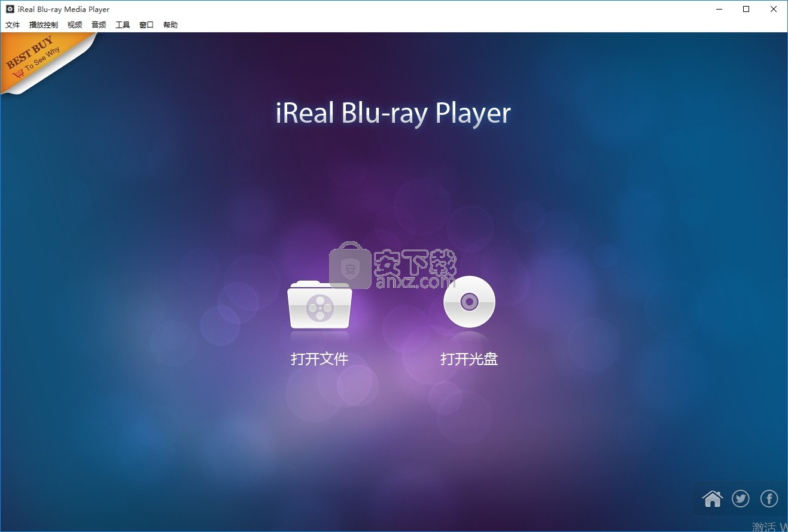Click the 打开光盘 label
The height and width of the screenshot is (532, 788).
[469, 359]
